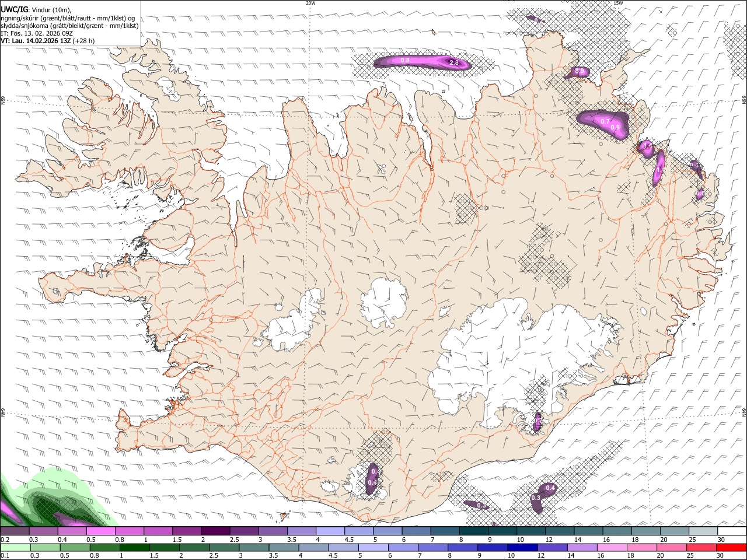
Task: Click the '15W' longitude label
Action: click(618, 3)
